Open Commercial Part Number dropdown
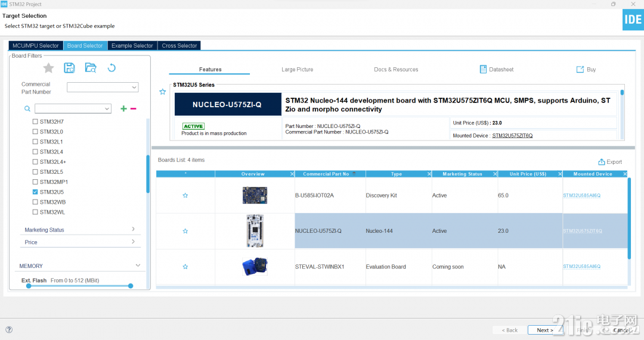Viewport: 644px width, 340px height. click(103, 88)
